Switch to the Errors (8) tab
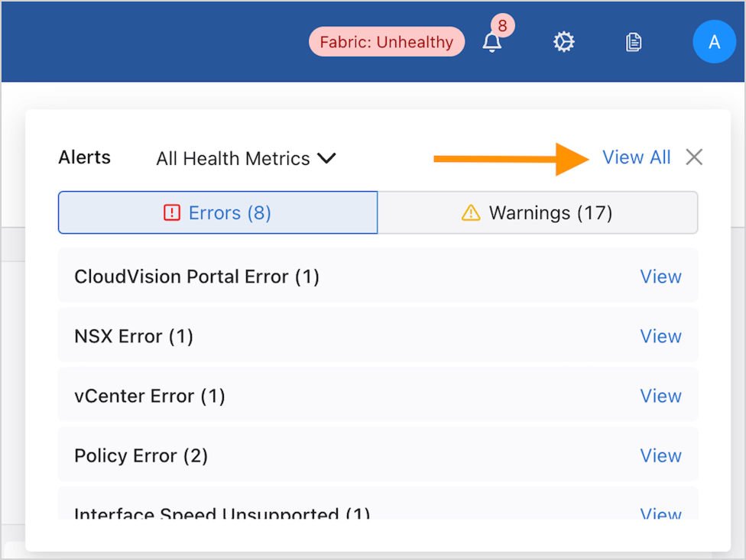Image resolution: width=746 pixels, height=560 pixels. 218,212
